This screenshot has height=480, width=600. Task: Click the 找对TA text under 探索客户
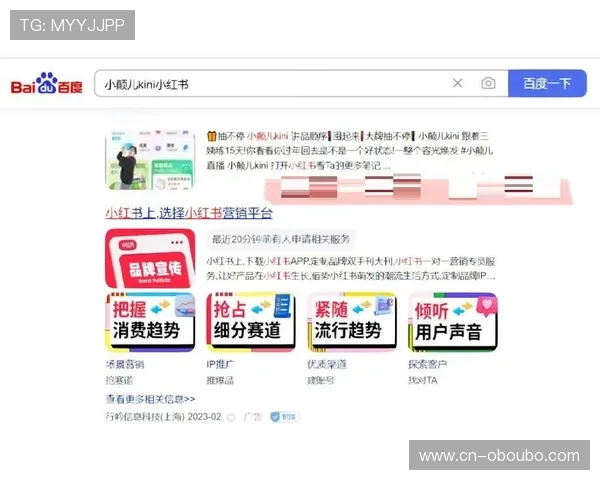423,380
